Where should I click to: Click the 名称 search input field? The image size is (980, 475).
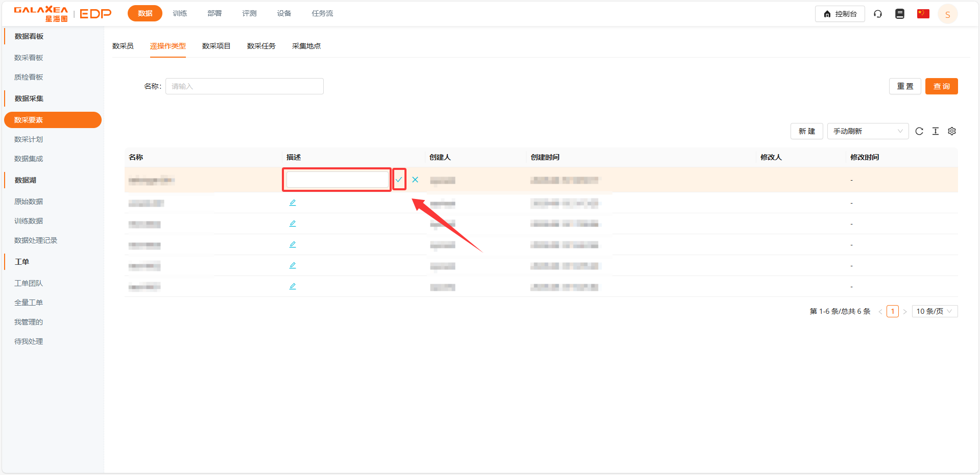tap(244, 86)
